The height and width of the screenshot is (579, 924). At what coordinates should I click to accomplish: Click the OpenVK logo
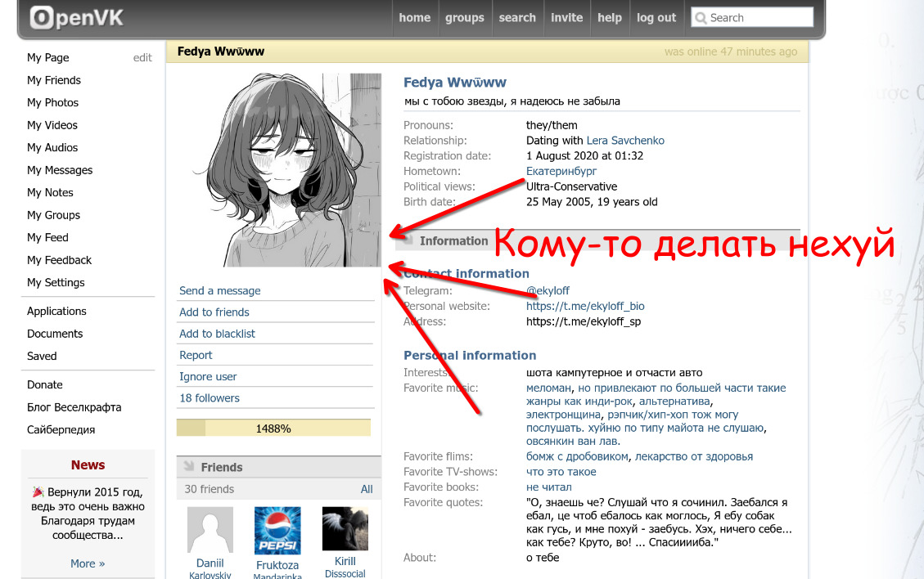pos(77,18)
